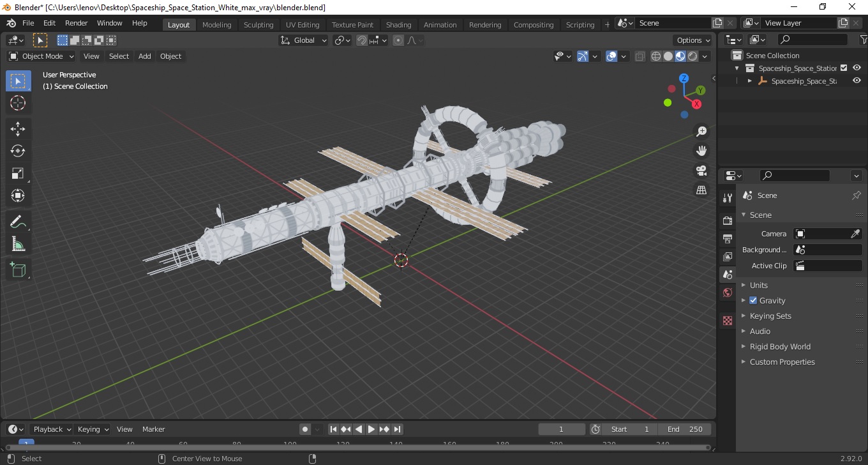
Task: Select the Transform tool
Action: 18,195
